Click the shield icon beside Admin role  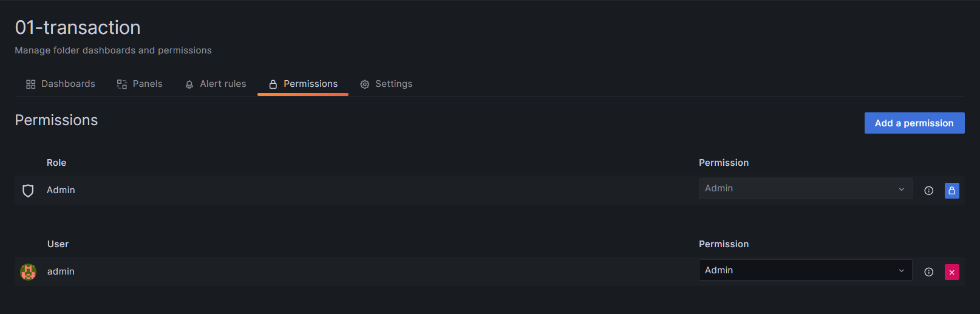(28, 191)
